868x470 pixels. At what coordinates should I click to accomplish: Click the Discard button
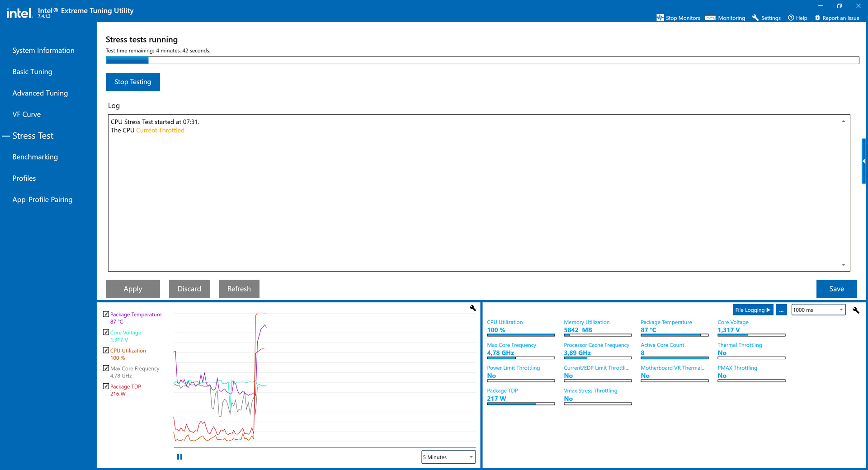point(189,289)
